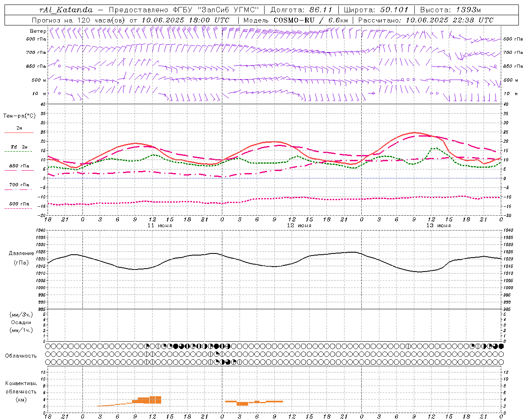Click the orange convective cloud bar on 12 июня
This screenshot has width=525, height=420.
(x=254, y=403)
